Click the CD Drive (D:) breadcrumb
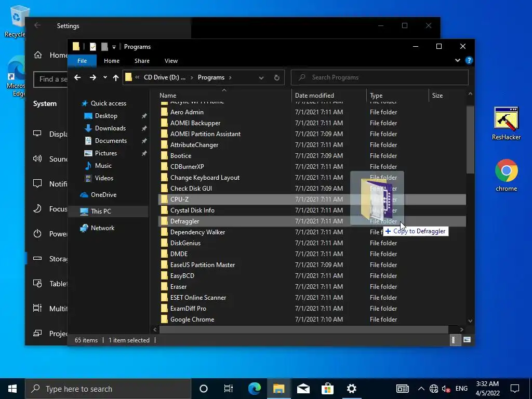This screenshot has width=532, height=399. (x=165, y=77)
